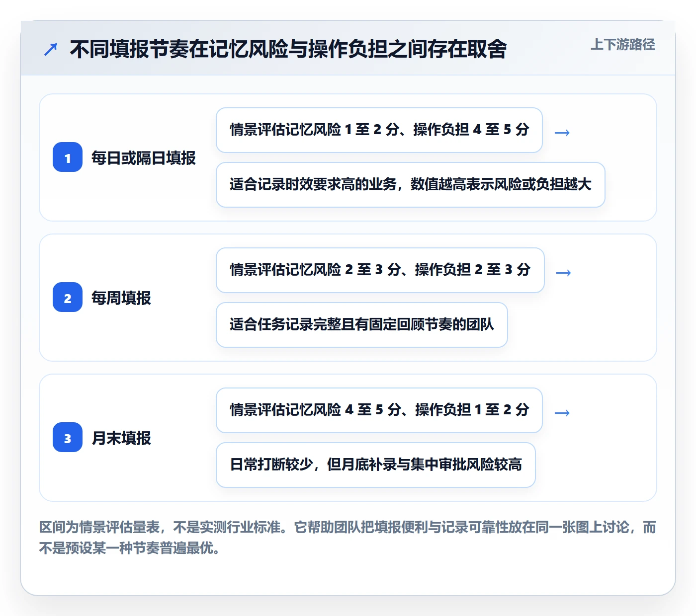The height and width of the screenshot is (616, 696).
Task: Click the 每周填报 label
Action: [121, 298]
